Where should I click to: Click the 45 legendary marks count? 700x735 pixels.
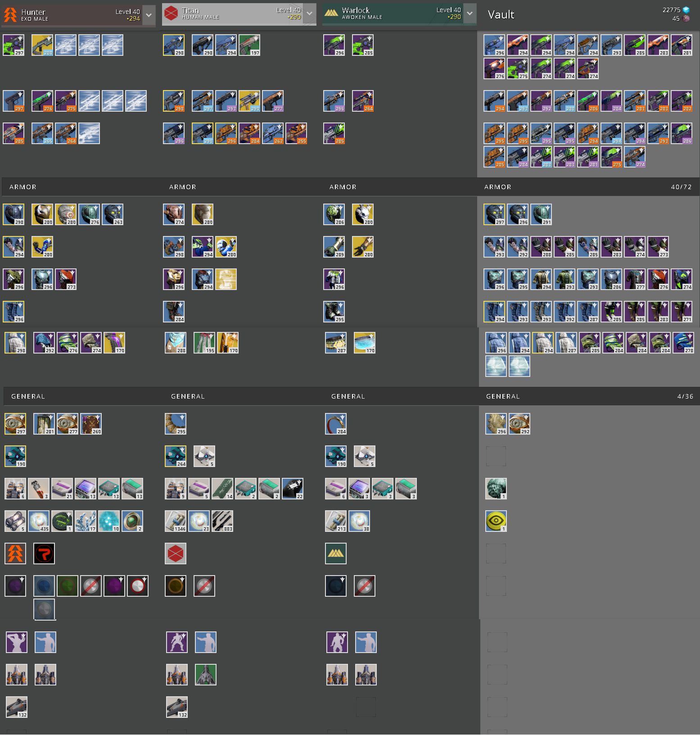[676, 18]
